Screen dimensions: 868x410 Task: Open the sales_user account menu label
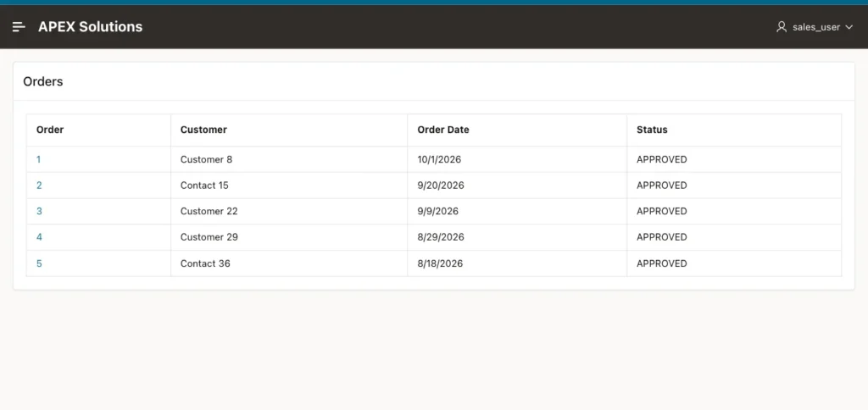coord(816,27)
